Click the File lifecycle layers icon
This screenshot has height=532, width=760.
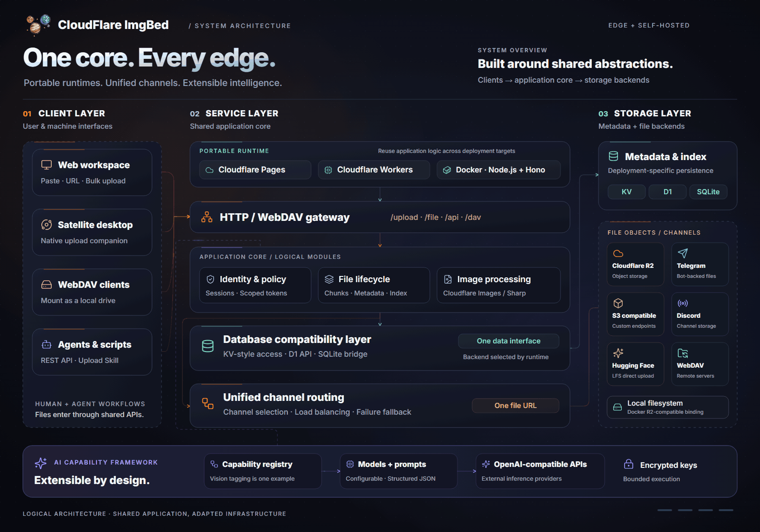click(329, 279)
